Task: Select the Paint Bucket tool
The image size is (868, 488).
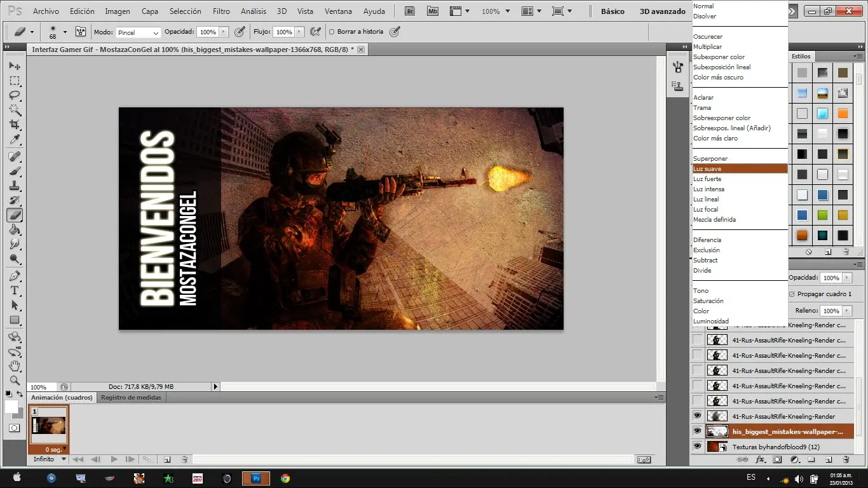Action: [x=15, y=230]
